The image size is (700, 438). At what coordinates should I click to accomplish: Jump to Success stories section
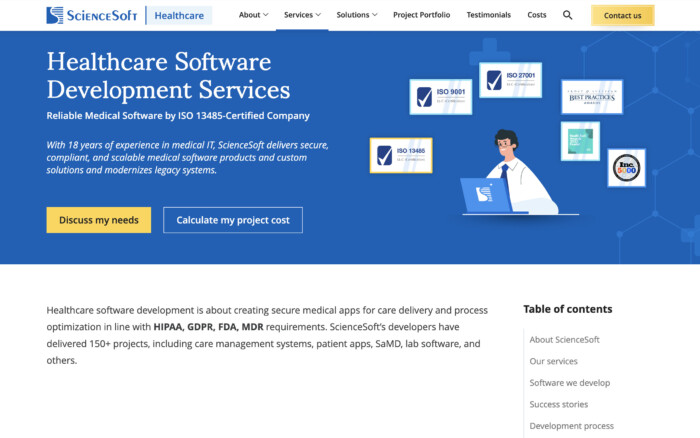(558, 405)
